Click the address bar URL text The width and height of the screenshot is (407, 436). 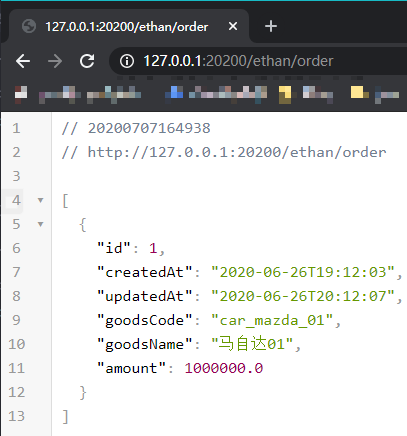tap(238, 61)
